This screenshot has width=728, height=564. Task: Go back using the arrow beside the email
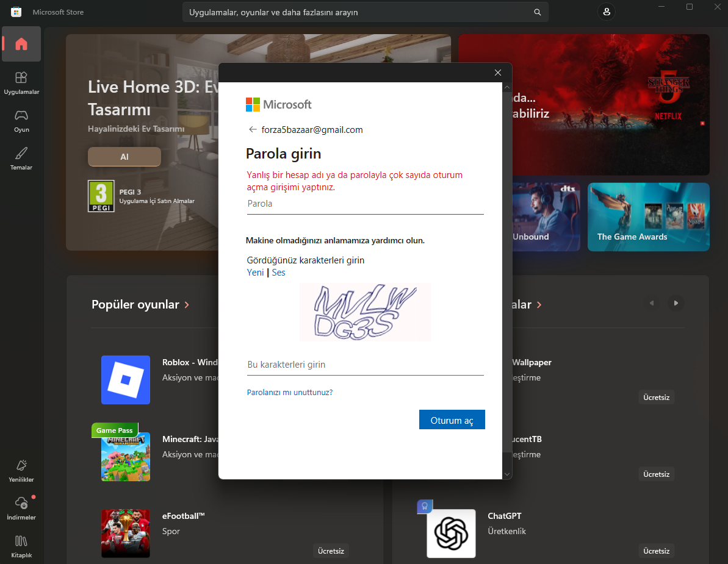click(x=253, y=129)
